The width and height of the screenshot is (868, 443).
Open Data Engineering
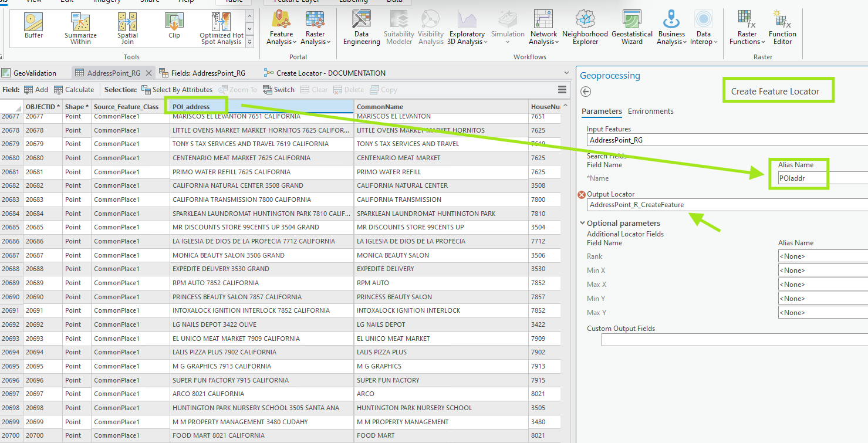(362, 28)
